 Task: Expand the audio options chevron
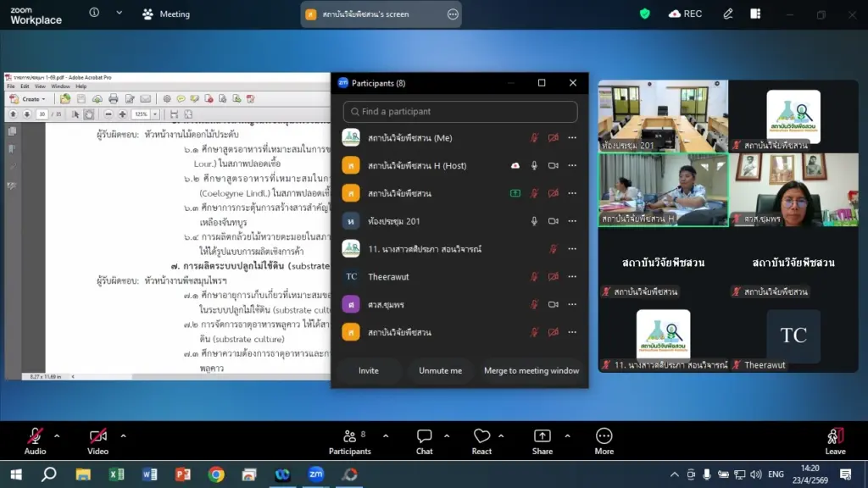coord(57,436)
